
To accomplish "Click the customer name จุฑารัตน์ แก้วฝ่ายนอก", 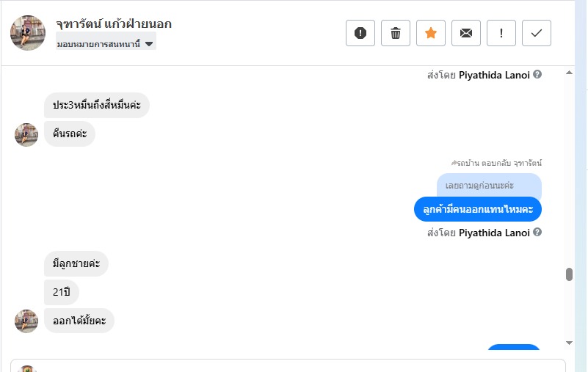I will (x=114, y=24).
